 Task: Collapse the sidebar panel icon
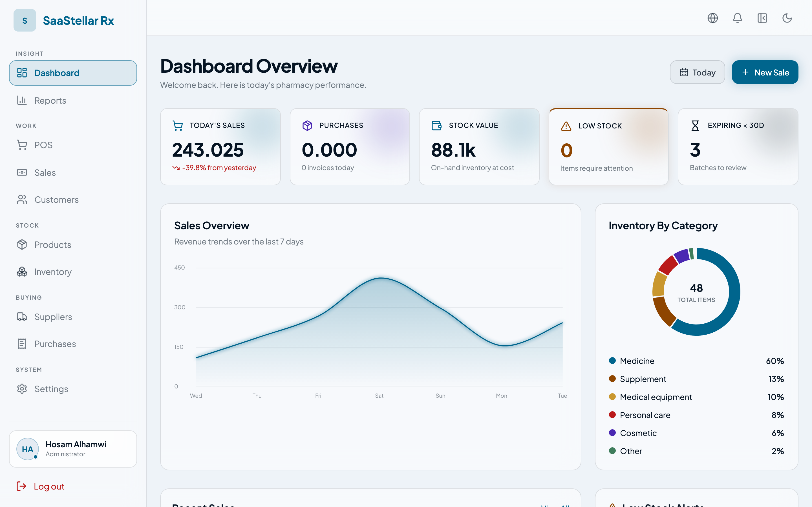762,18
